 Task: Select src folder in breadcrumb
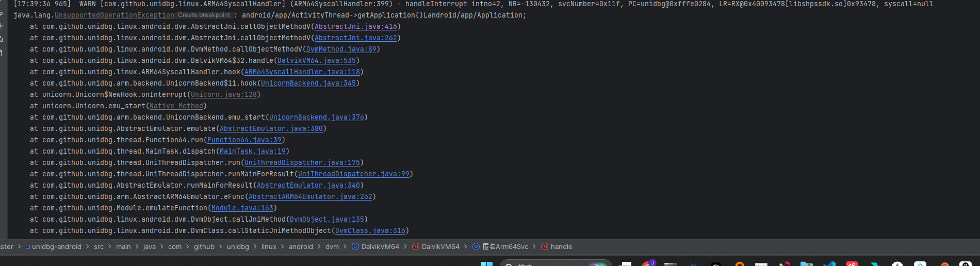99,247
